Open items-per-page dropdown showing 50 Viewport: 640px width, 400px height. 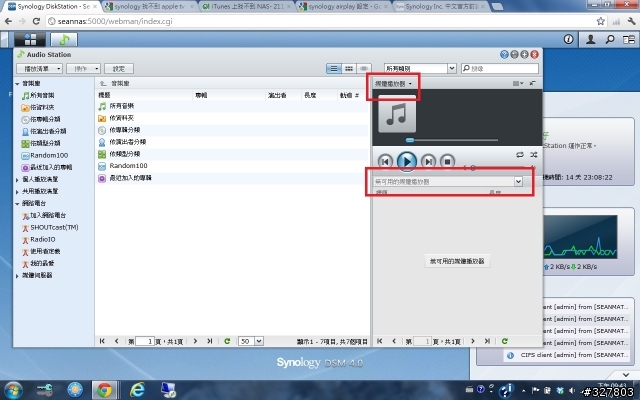pyautogui.click(x=251, y=341)
